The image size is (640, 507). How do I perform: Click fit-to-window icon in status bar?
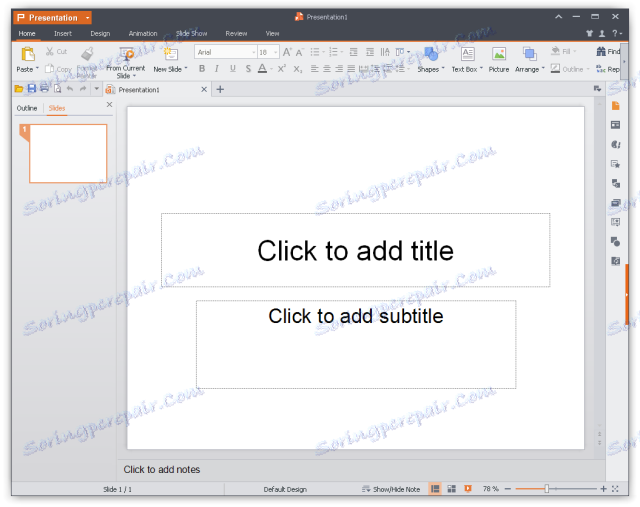click(x=615, y=489)
